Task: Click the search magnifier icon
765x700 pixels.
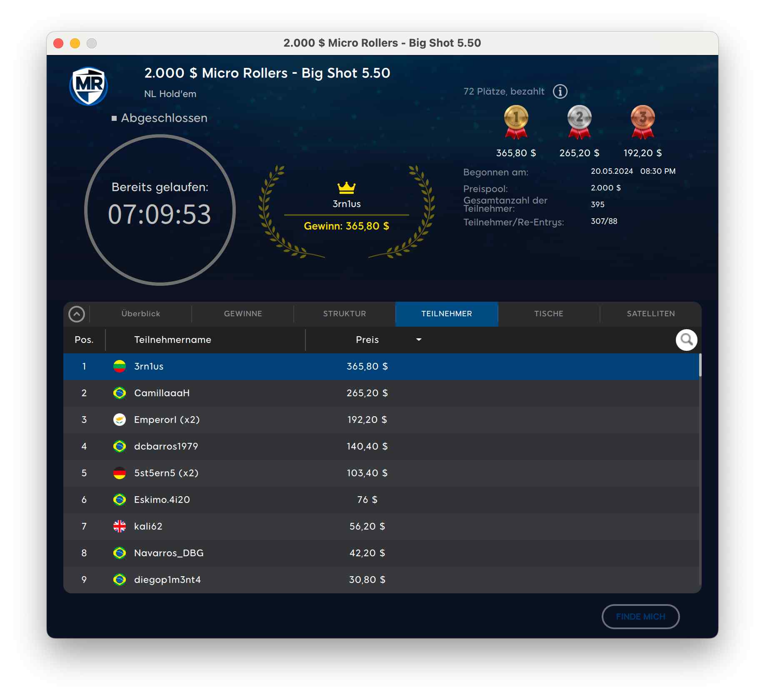Action: point(686,340)
